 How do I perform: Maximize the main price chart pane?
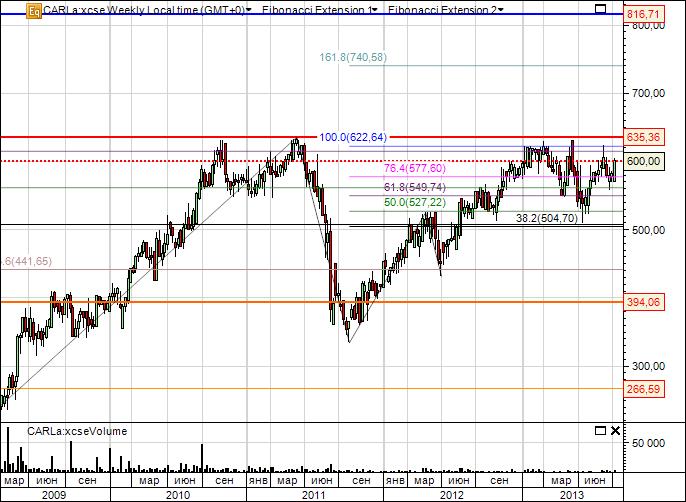[x=601, y=9]
